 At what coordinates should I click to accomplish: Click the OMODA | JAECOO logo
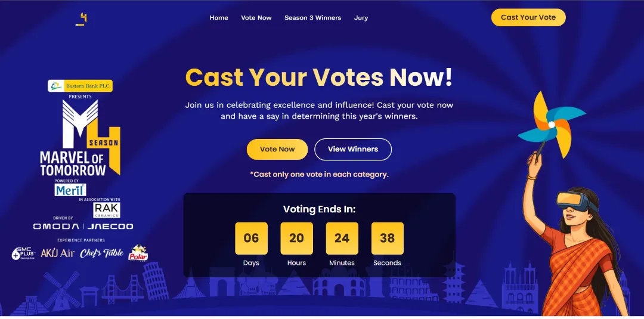[x=83, y=227]
